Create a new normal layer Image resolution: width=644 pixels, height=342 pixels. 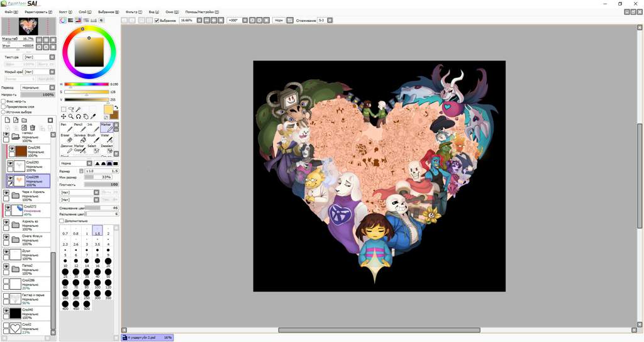click(8, 120)
